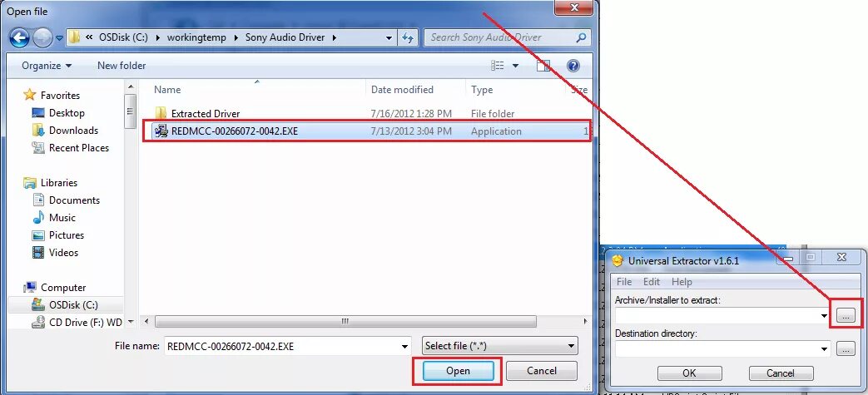Screen dimensions: 868x395
Task: Open the address bar history dropdown
Action: pyautogui.click(x=389, y=37)
